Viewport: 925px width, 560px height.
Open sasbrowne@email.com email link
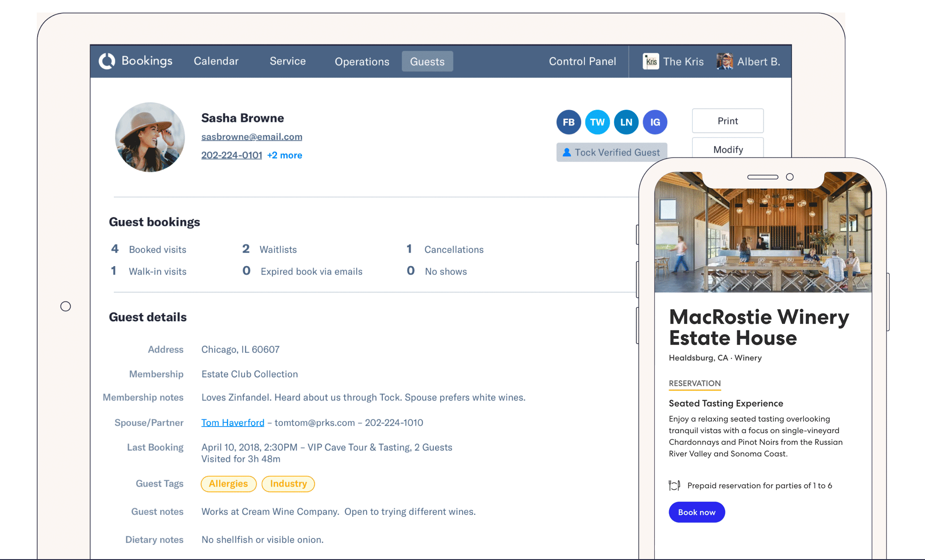point(251,137)
